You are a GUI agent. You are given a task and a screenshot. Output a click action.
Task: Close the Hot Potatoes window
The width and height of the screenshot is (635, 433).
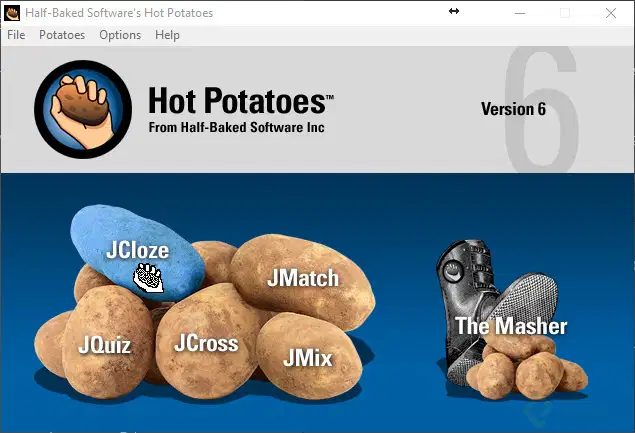[x=611, y=13]
